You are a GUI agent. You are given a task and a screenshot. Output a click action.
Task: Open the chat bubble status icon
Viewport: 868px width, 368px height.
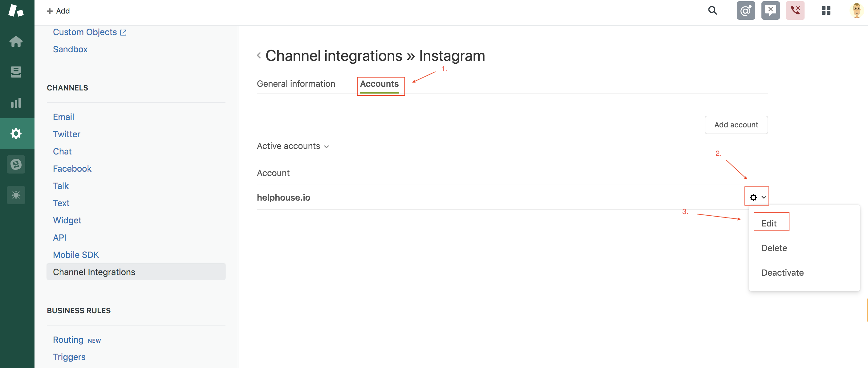click(771, 10)
